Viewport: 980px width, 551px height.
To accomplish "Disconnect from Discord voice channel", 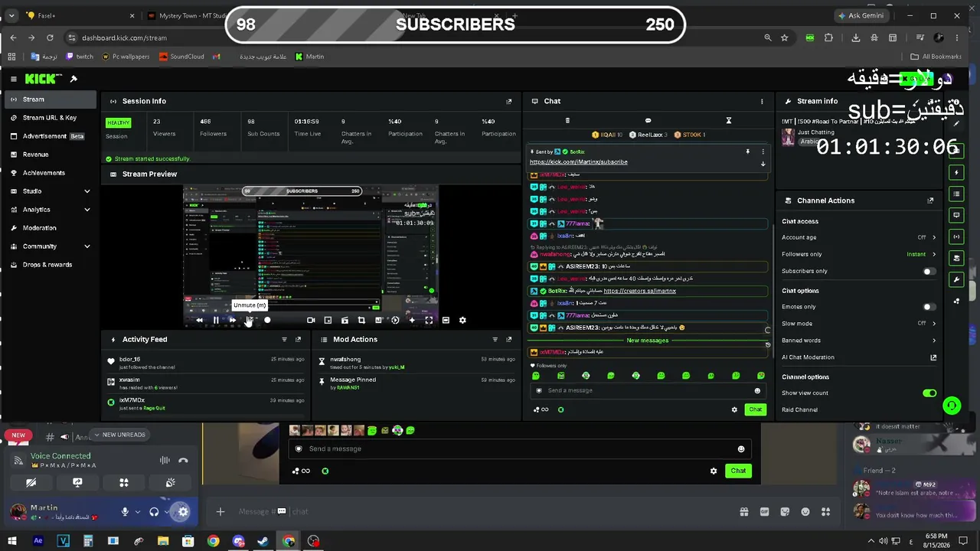I will [183, 461].
